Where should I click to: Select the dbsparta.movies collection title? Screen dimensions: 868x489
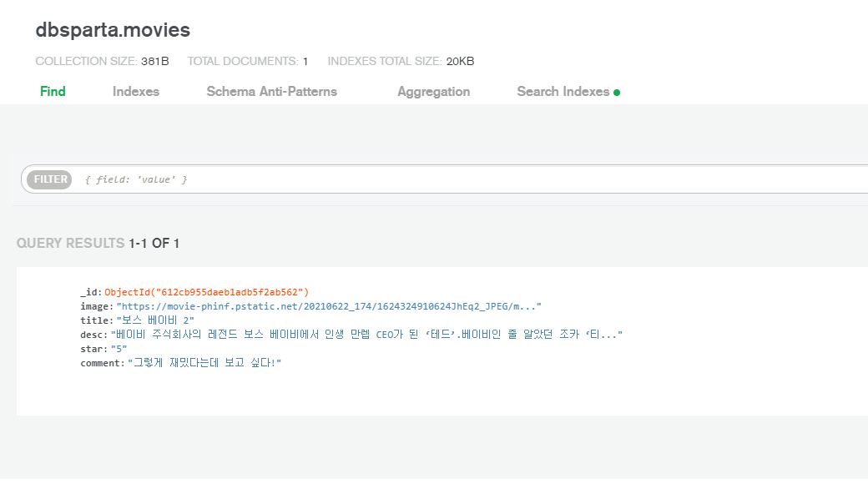pyautogui.click(x=113, y=30)
